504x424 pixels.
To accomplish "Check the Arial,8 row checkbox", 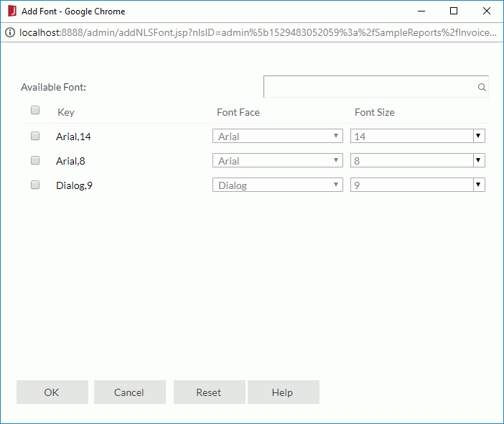I will 35,160.
